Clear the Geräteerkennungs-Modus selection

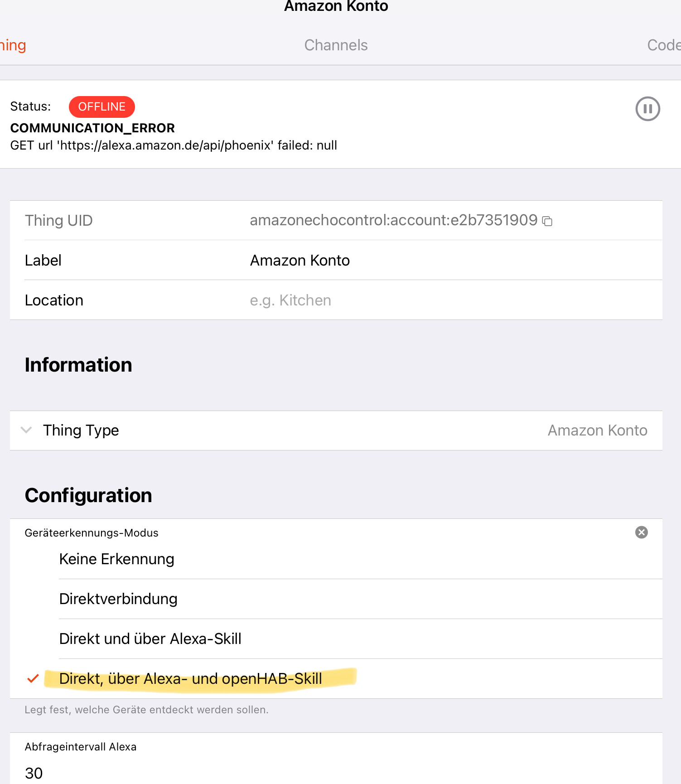click(641, 532)
